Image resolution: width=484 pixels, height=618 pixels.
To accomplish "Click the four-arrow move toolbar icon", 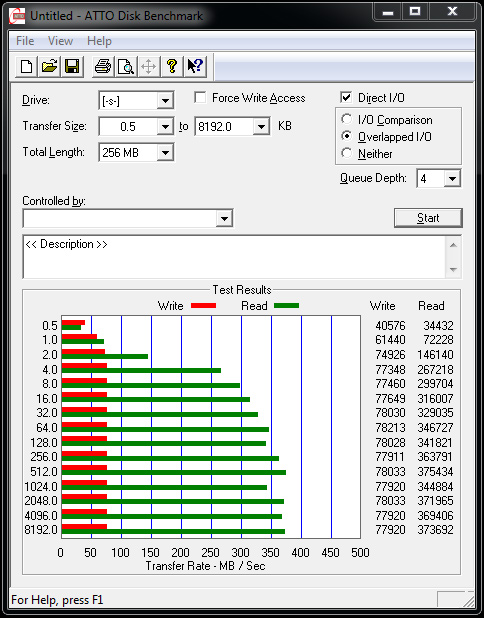I will (149, 66).
